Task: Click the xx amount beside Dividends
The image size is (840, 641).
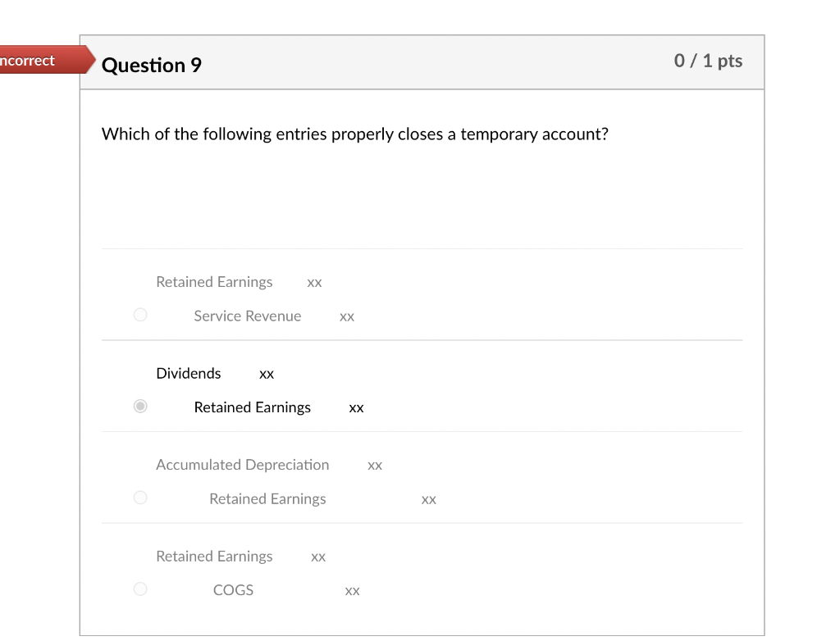Action: pyautogui.click(x=267, y=375)
